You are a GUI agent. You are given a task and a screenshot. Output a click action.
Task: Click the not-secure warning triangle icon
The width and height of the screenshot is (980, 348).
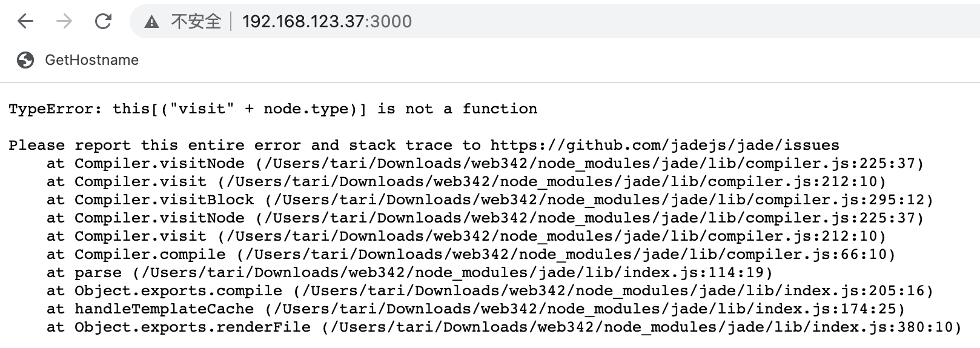pos(151,22)
